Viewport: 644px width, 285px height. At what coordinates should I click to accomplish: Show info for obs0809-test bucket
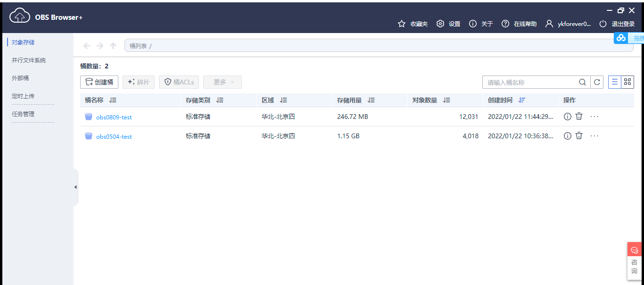coord(568,117)
